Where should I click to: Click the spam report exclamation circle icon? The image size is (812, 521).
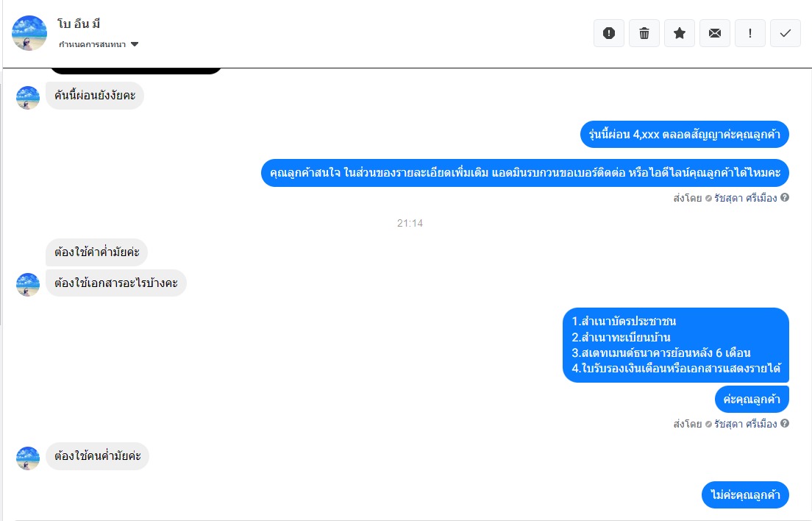[609, 33]
